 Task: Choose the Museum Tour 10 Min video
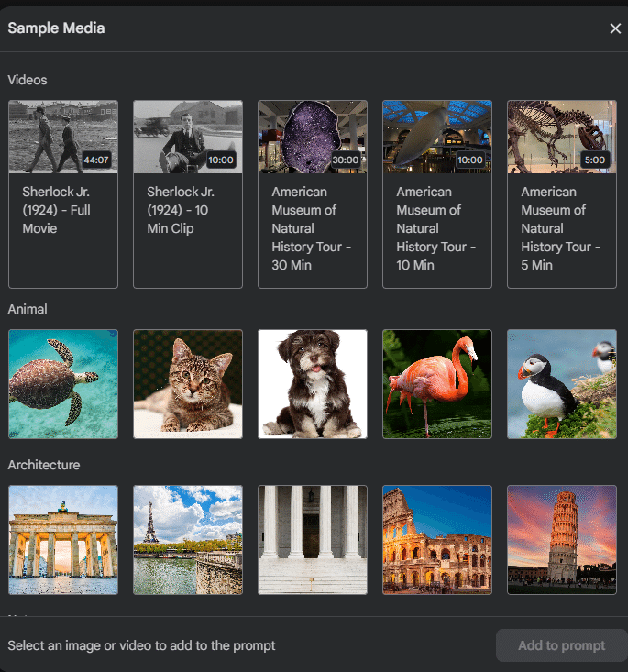tap(437, 194)
